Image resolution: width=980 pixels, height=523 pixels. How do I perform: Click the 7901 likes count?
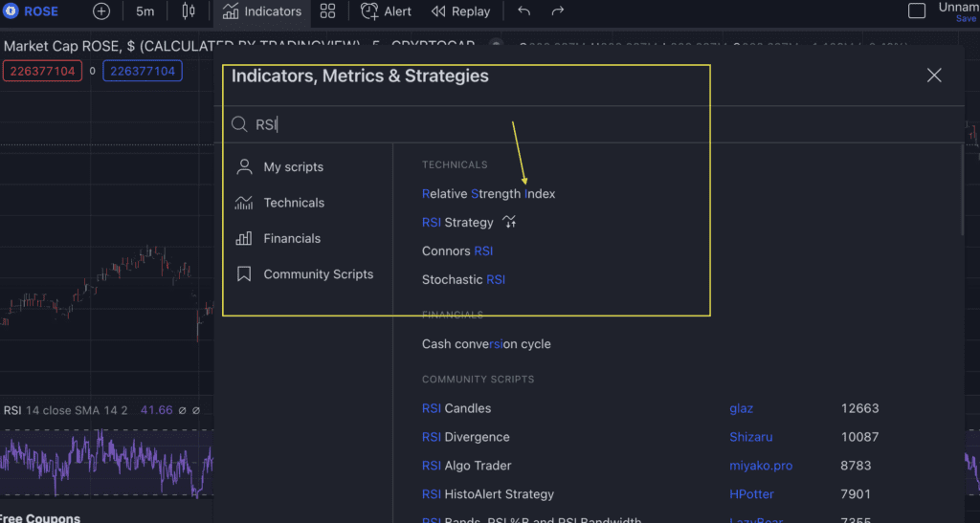tap(856, 494)
